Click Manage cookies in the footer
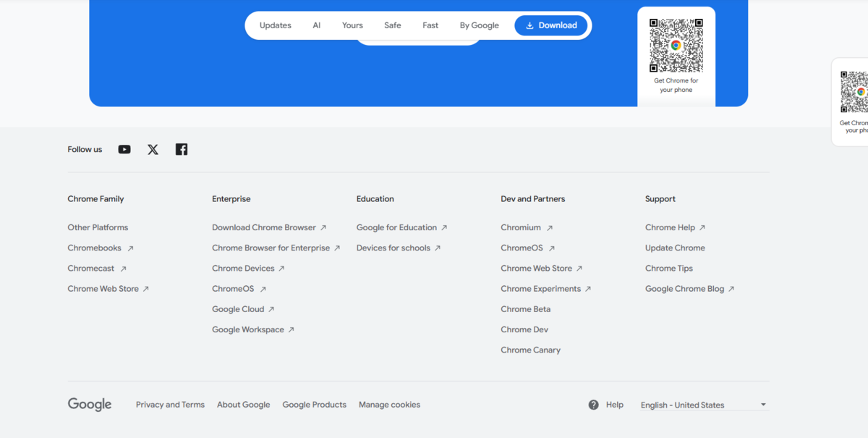Screen dimensions: 868x438 pyautogui.click(x=389, y=404)
